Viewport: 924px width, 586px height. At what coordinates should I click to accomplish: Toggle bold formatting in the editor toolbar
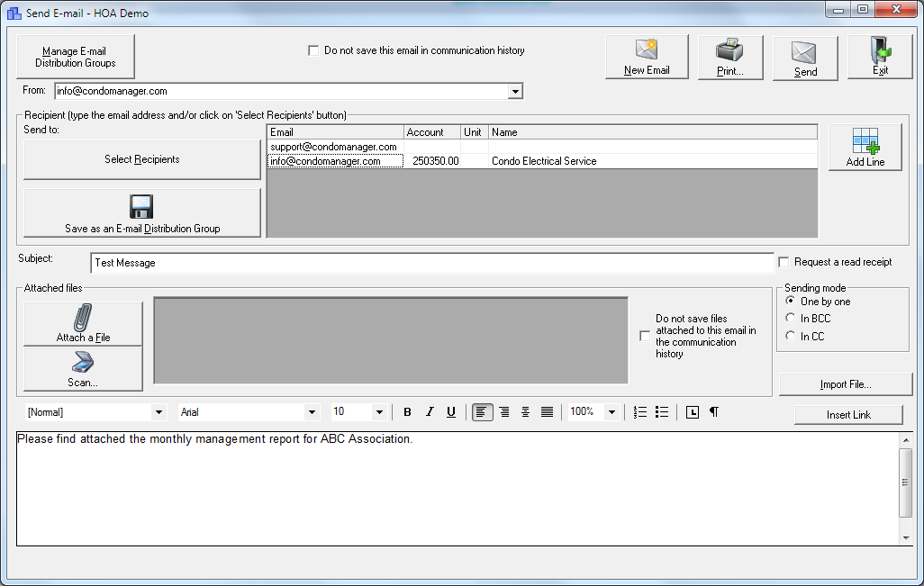[407, 411]
